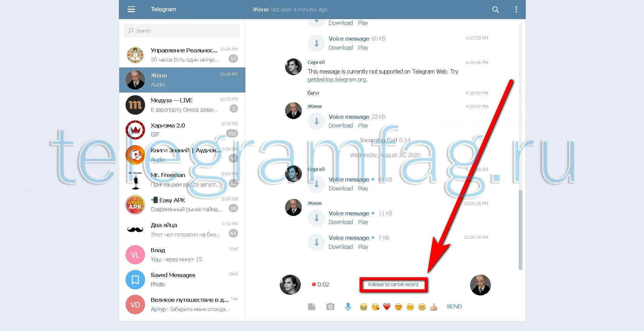Screen dimensions: 644x331
Task: Open the Харизма 2.0 chat
Action: tap(182, 130)
